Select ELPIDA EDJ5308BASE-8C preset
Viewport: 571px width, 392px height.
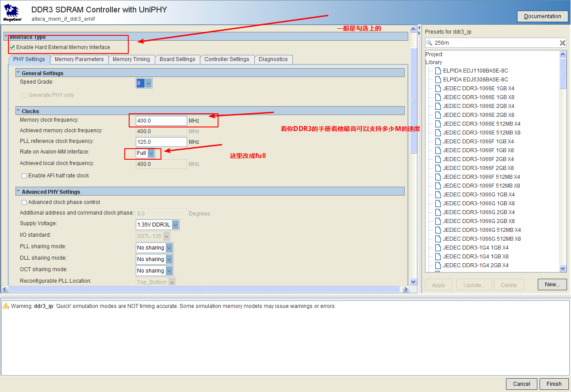[475, 80]
